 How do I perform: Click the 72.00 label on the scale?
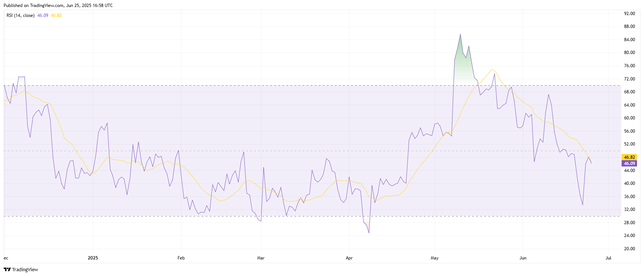pos(629,79)
